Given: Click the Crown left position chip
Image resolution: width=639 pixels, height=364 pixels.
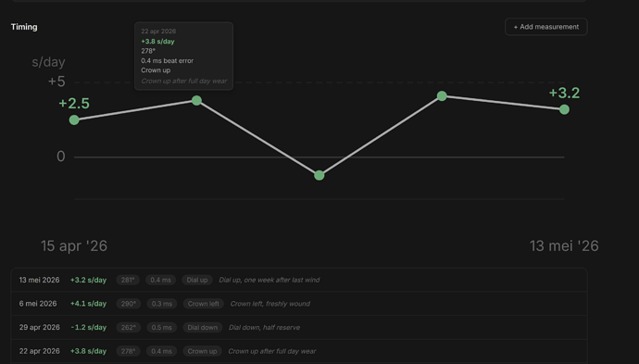Looking at the screenshot, I should coord(204,304).
